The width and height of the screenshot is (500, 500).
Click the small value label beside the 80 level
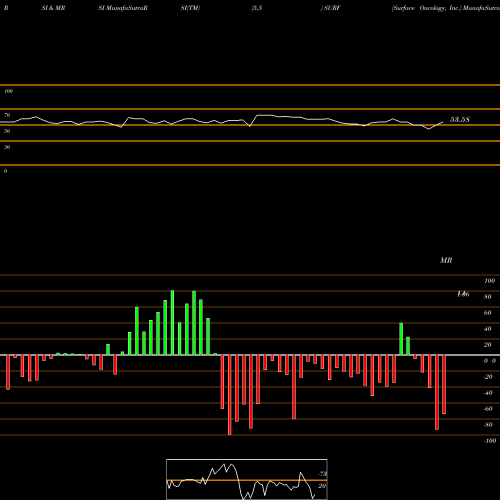pyautogui.click(x=463, y=294)
